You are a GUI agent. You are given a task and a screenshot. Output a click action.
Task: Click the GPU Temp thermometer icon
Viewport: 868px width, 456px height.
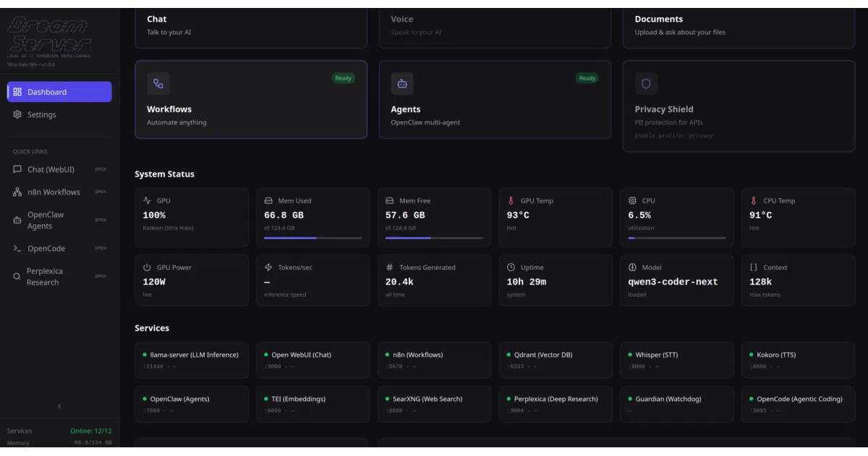511,200
